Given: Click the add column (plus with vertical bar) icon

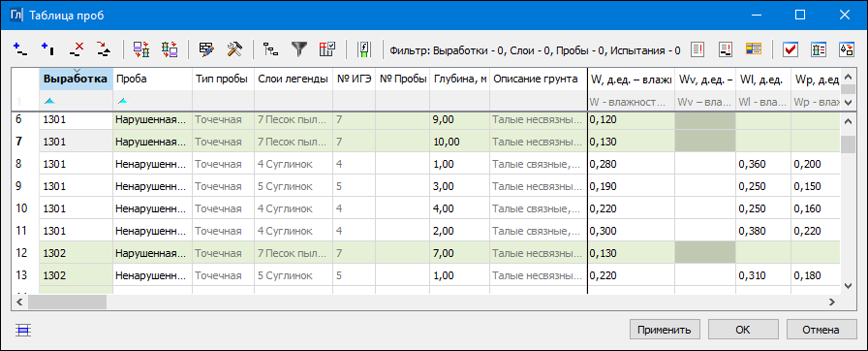Looking at the screenshot, I should [x=48, y=49].
